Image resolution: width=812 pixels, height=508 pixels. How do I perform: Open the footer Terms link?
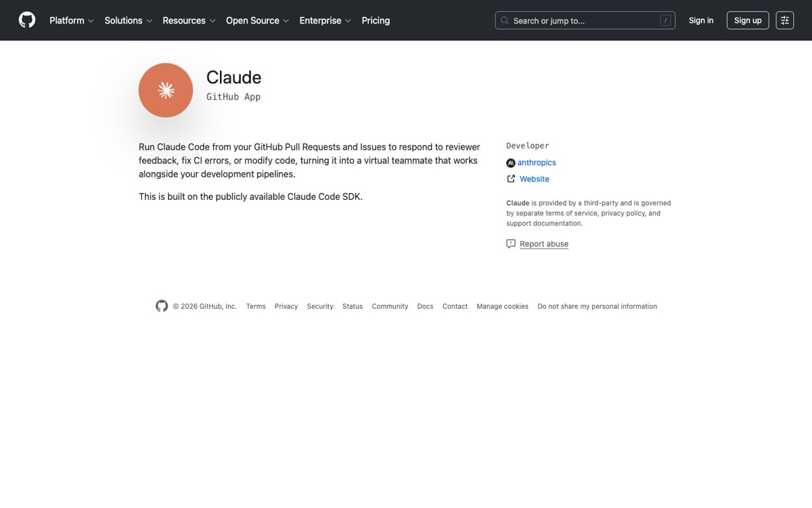click(x=256, y=306)
